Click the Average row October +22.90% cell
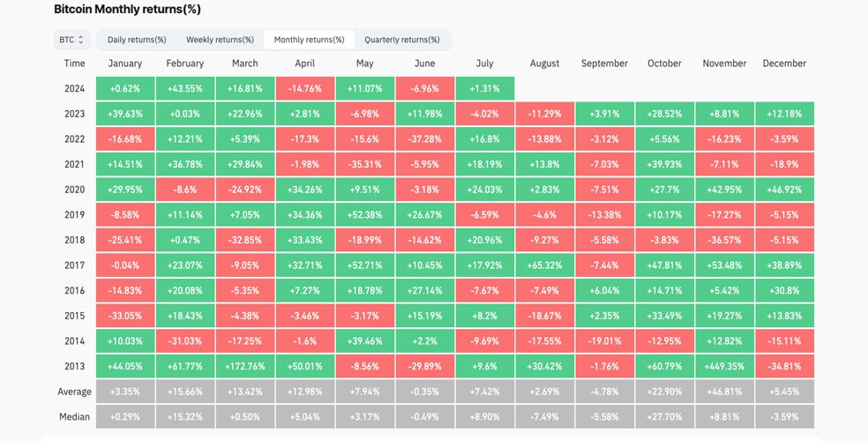This screenshot has height=441, width=868. (664, 392)
